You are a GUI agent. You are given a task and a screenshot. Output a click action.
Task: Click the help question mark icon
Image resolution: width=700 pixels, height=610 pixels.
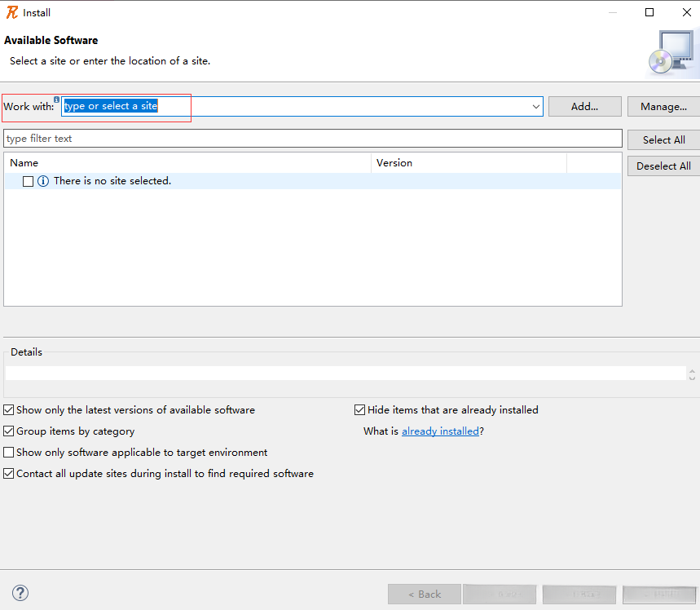point(20,593)
